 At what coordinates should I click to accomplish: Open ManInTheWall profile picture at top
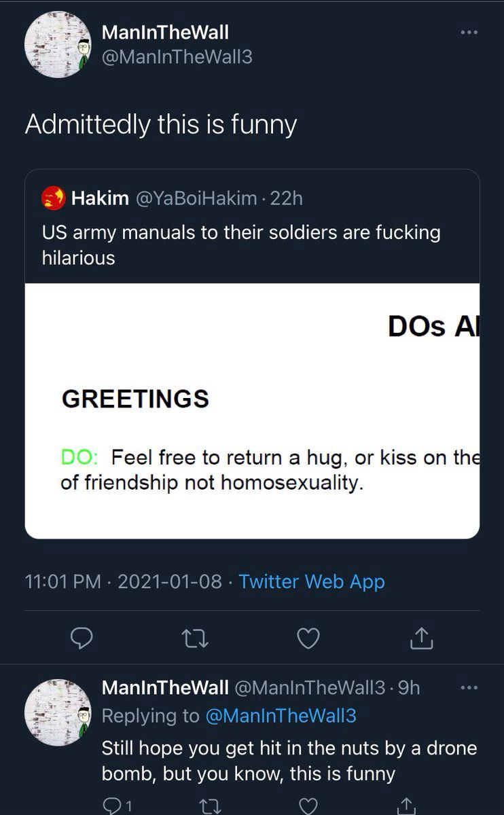(57, 45)
